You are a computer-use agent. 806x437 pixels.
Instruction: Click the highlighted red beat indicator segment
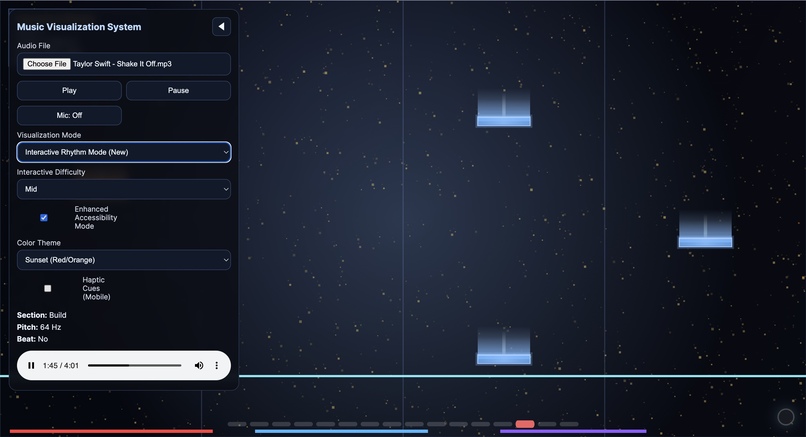[525, 424]
